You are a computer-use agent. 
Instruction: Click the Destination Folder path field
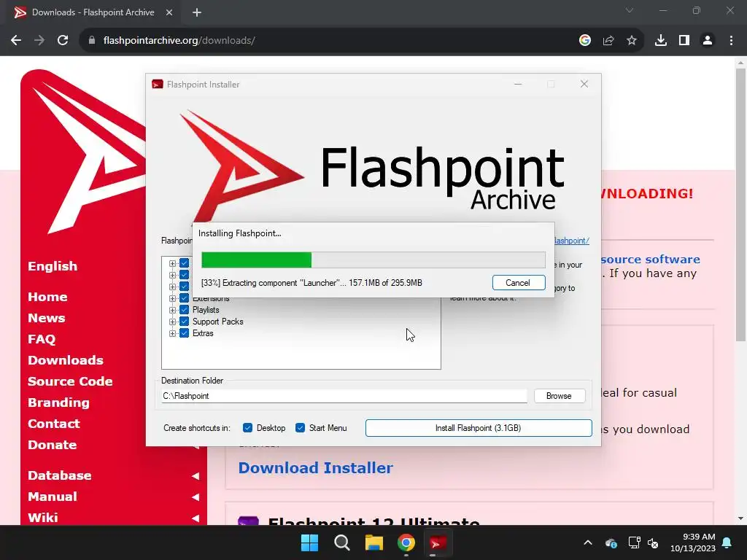click(x=344, y=396)
